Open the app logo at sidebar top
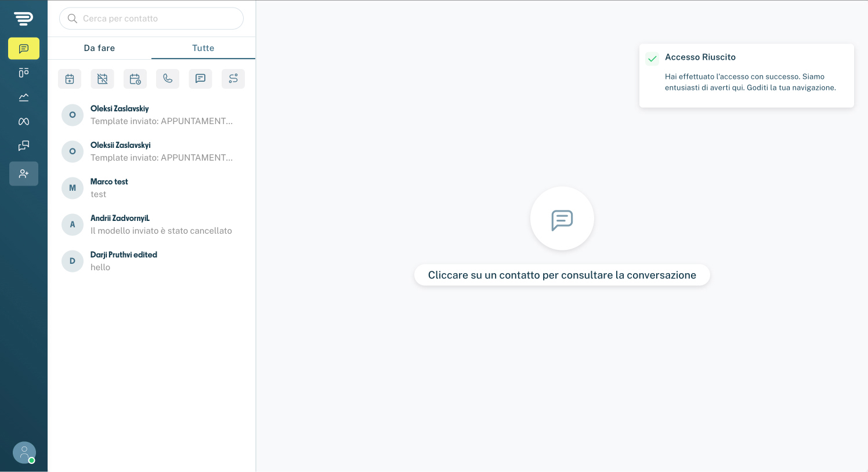 (x=24, y=19)
